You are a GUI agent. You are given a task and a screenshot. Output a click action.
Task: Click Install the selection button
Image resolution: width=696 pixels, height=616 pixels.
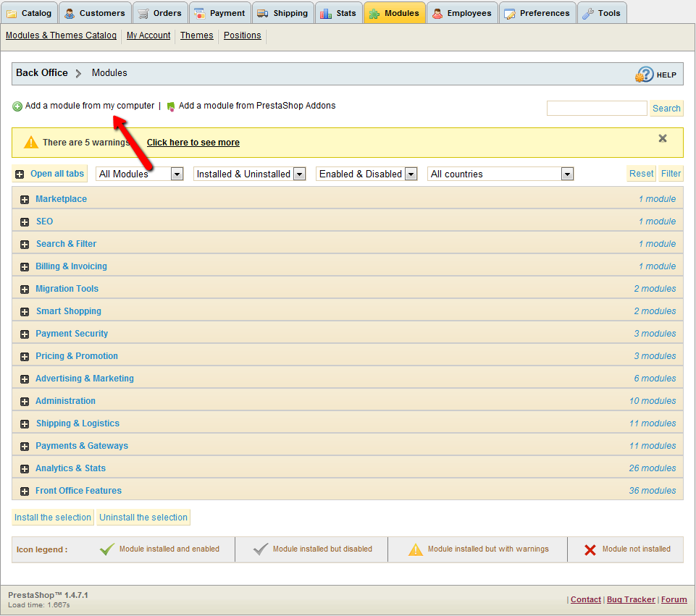(x=53, y=518)
